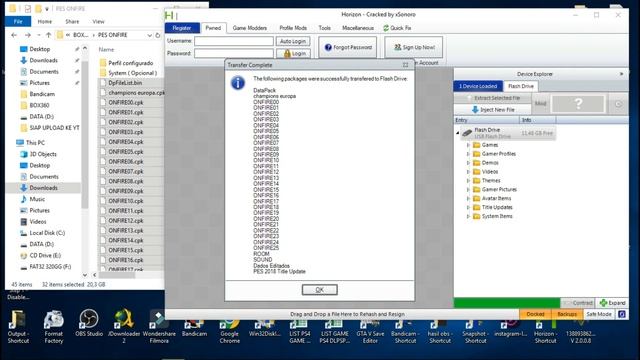Switch to the Pwned tab

click(x=213, y=28)
